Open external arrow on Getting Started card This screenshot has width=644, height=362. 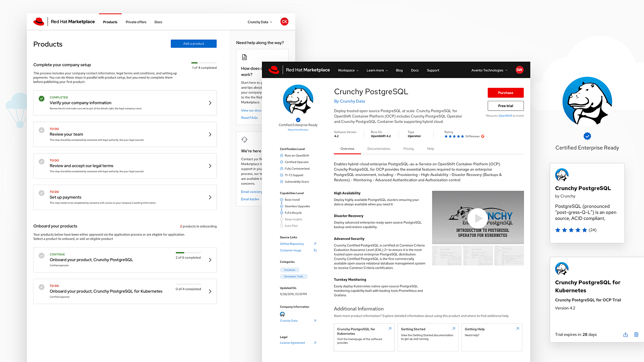pyautogui.click(x=453, y=329)
